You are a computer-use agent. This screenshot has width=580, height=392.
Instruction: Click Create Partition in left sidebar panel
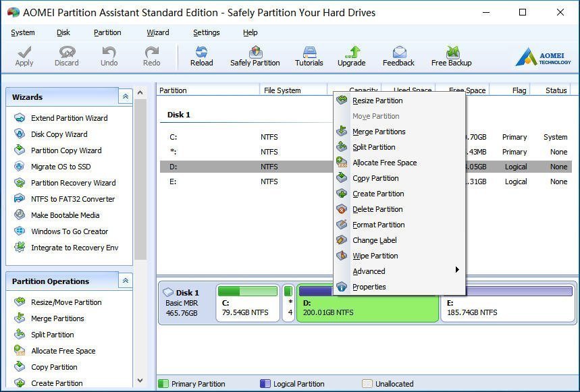point(49,383)
